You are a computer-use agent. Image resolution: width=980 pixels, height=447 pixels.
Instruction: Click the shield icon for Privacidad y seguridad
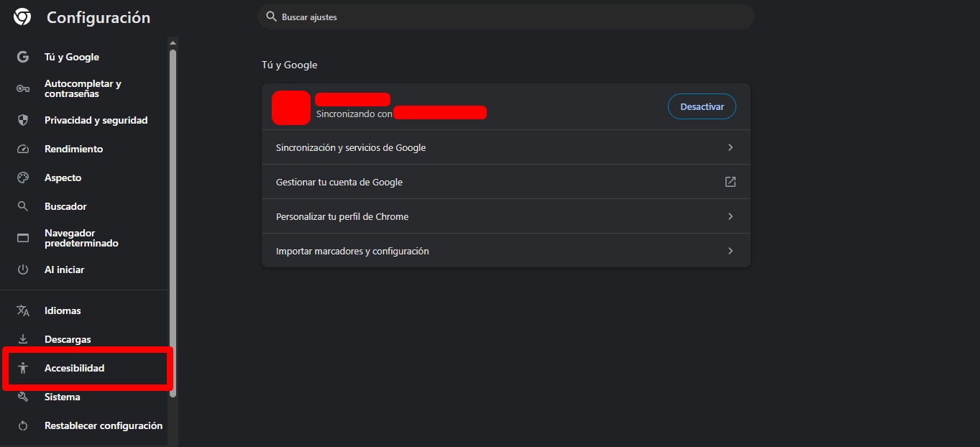click(x=23, y=120)
